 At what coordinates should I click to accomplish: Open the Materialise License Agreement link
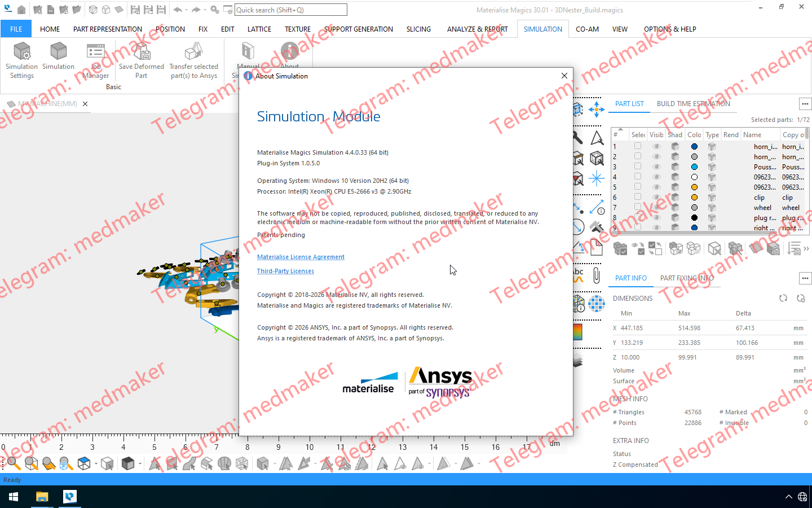point(301,257)
